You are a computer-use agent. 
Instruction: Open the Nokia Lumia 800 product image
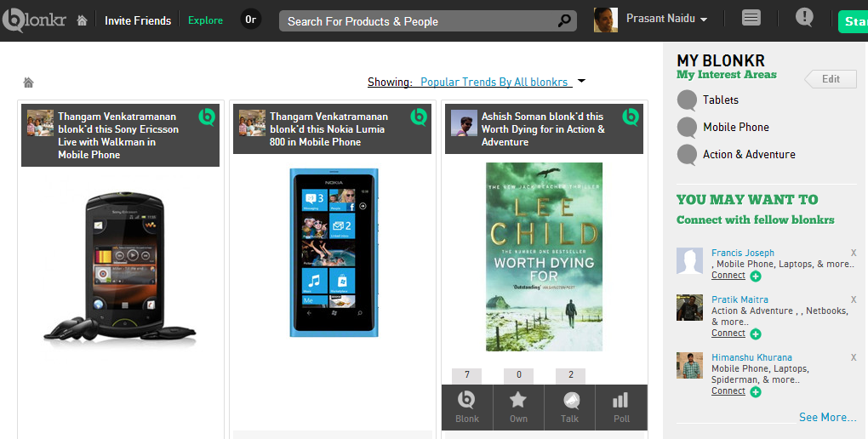point(334,253)
